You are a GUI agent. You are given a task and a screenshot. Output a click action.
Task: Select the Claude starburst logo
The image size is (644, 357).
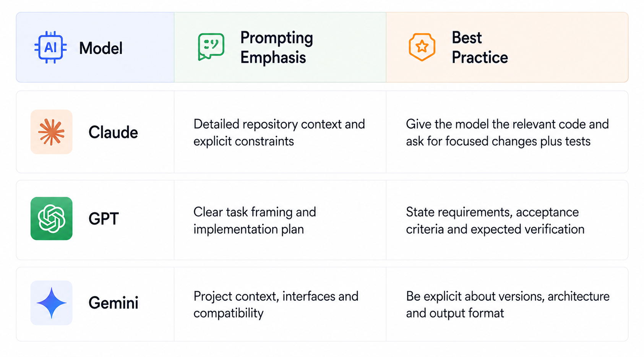[52, 132]
